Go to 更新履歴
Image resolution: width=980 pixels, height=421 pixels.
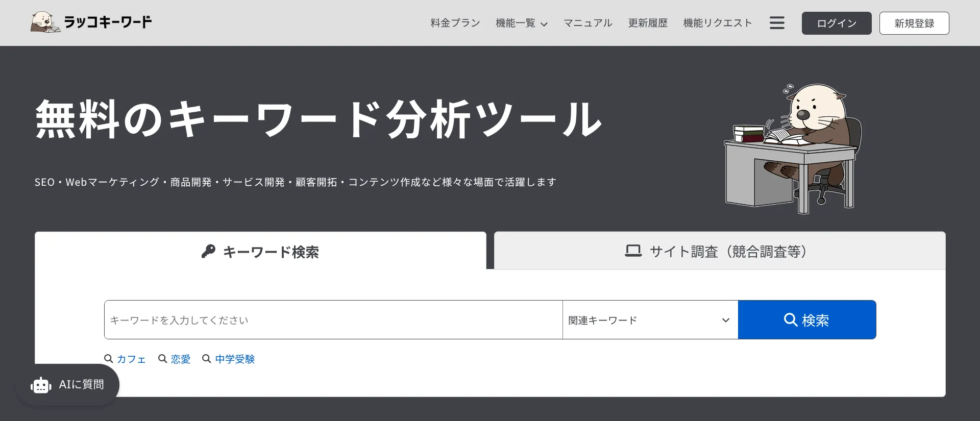648,23
